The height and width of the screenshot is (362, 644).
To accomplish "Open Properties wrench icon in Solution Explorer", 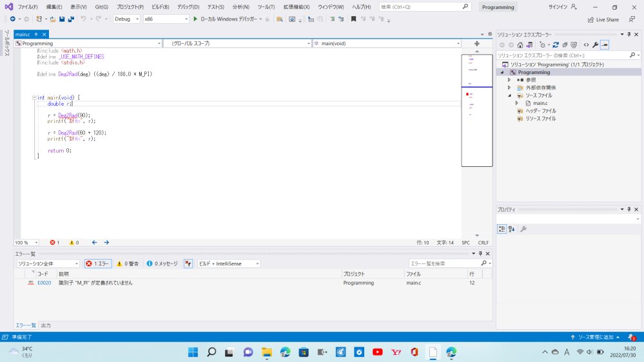I will coord(595,45).
